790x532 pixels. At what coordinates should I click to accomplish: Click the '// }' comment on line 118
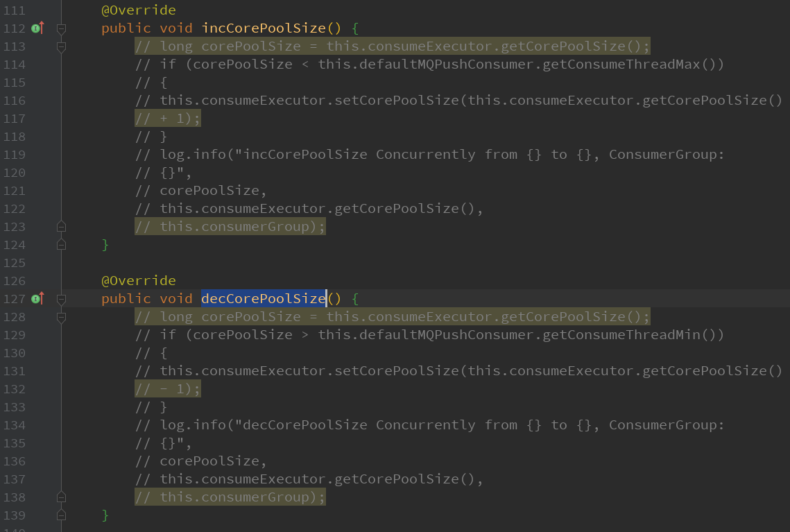[x=151, y=137]
